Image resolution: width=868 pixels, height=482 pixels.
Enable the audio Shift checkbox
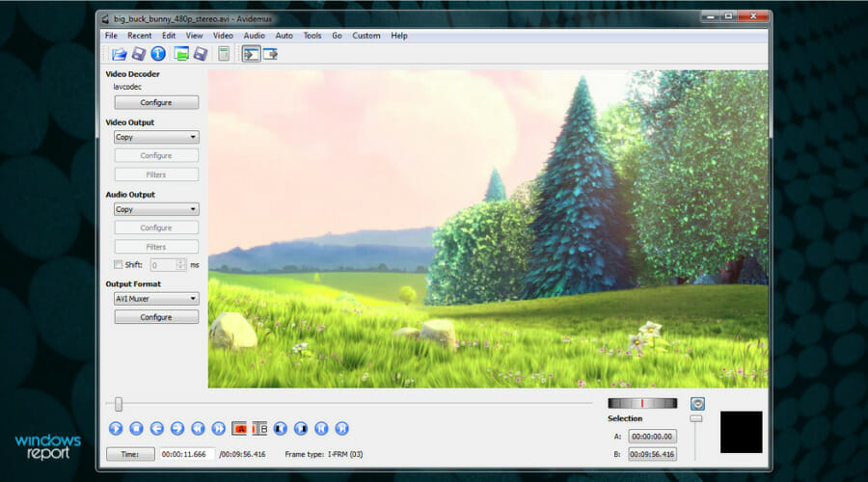click(118, 264)
